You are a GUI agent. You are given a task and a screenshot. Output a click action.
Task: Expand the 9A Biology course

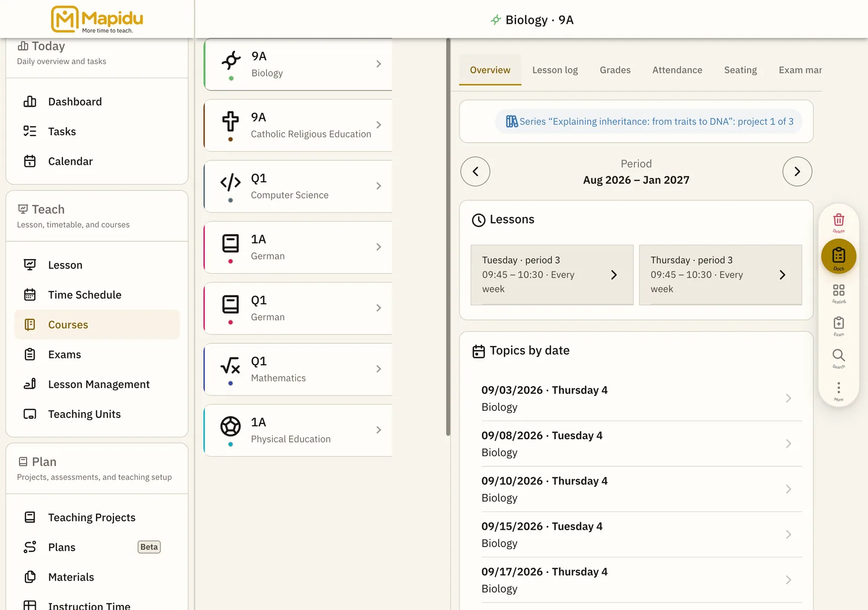(298, 65)
